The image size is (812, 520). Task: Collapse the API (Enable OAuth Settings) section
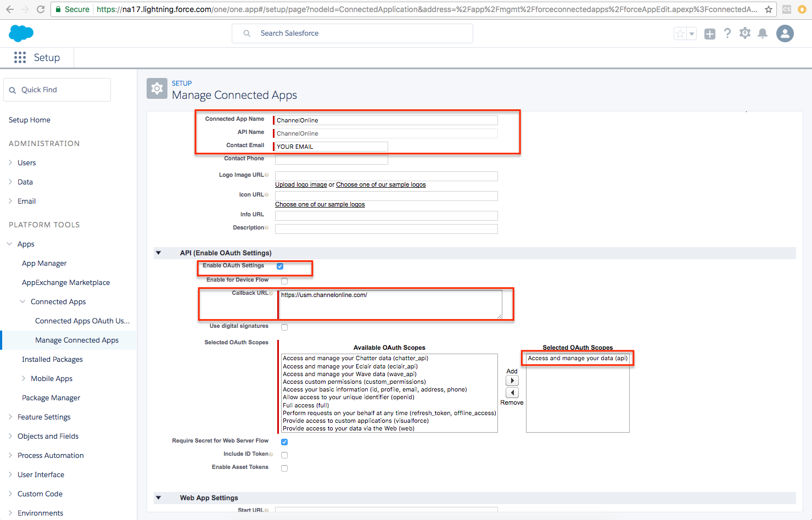point(159,253)
